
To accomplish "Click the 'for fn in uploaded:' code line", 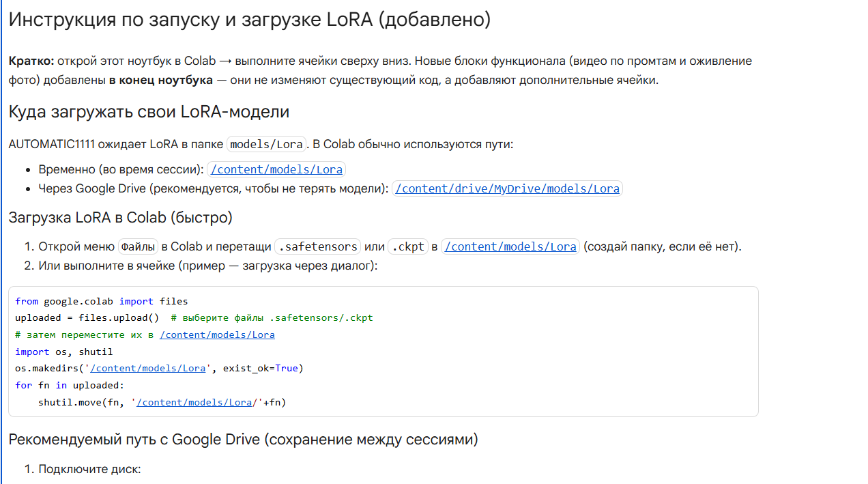I will [x=70, y=385].
